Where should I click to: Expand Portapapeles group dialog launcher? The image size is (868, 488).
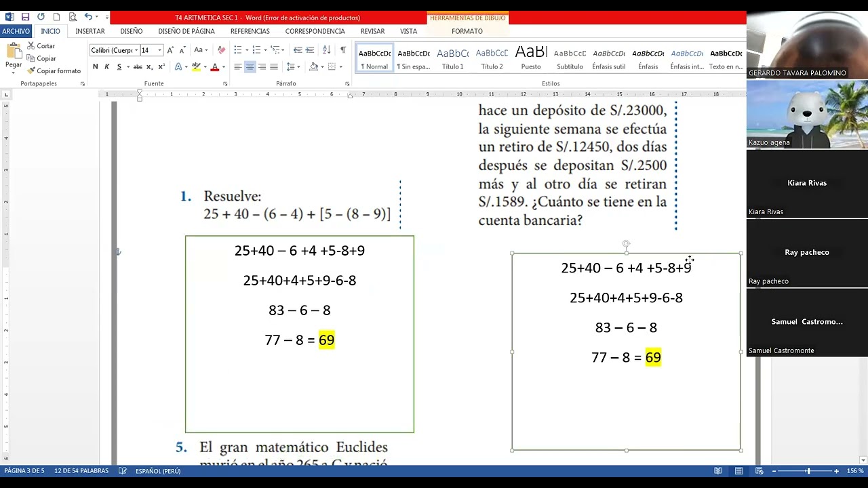[x=83, y=84]
